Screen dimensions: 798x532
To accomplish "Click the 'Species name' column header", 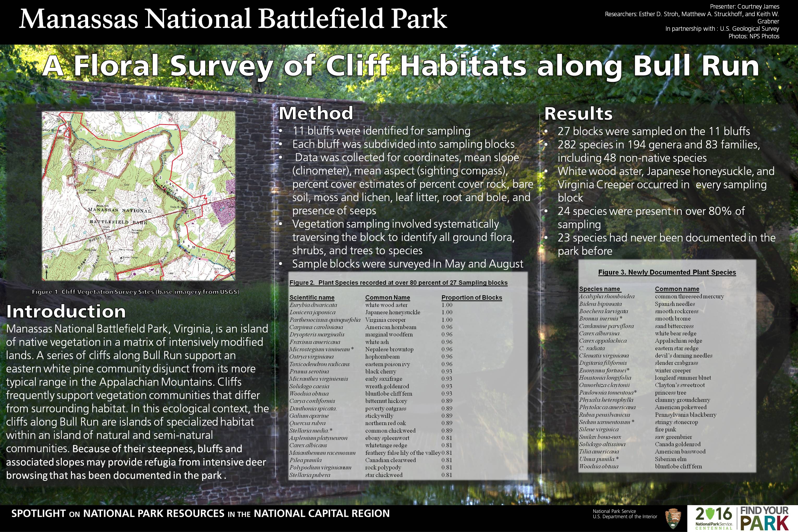I will point(600,289).
